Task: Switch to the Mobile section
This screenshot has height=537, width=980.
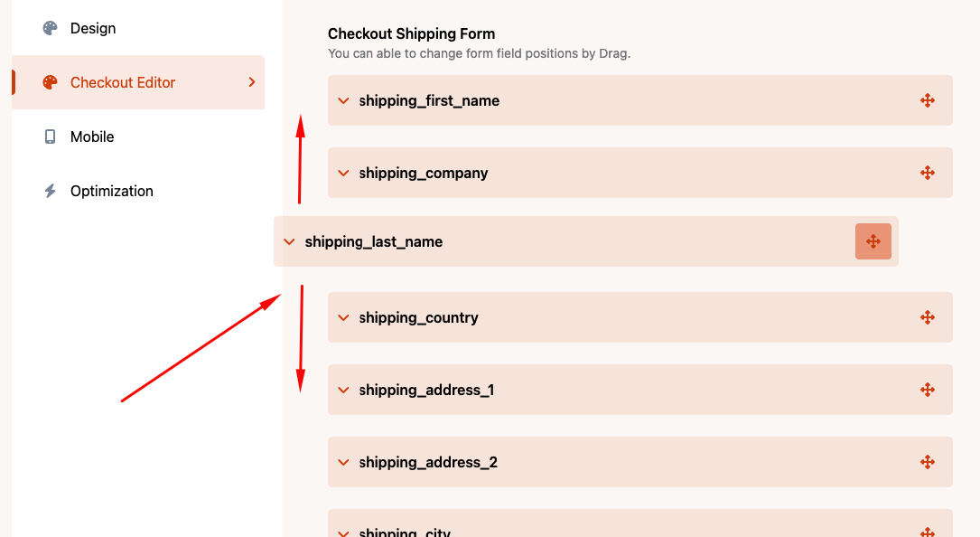Action: click(x=91, y=137)
